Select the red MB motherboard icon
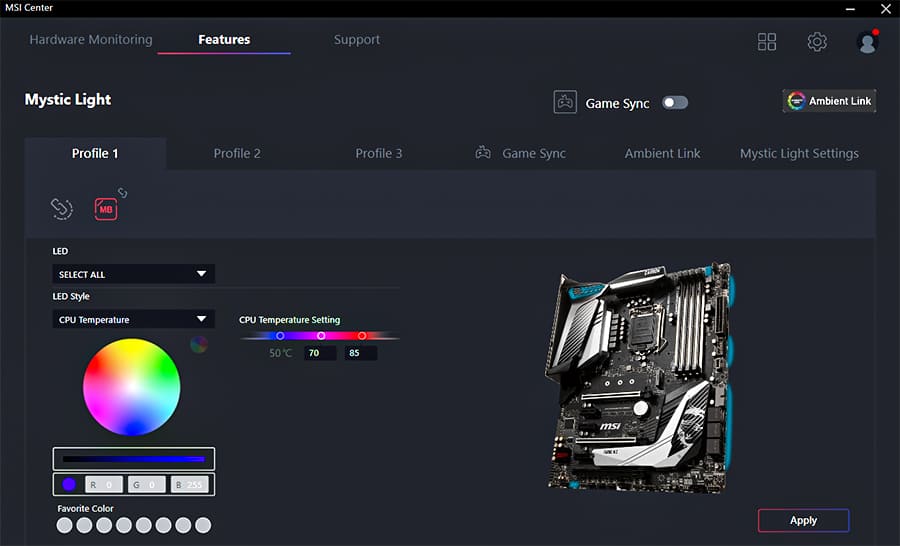900x546 pixels. [106, 208]
